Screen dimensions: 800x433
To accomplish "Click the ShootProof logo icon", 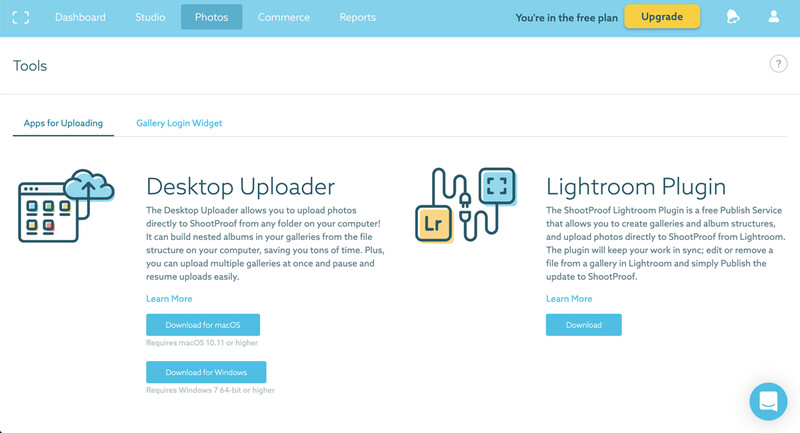I will pos(20,17).
